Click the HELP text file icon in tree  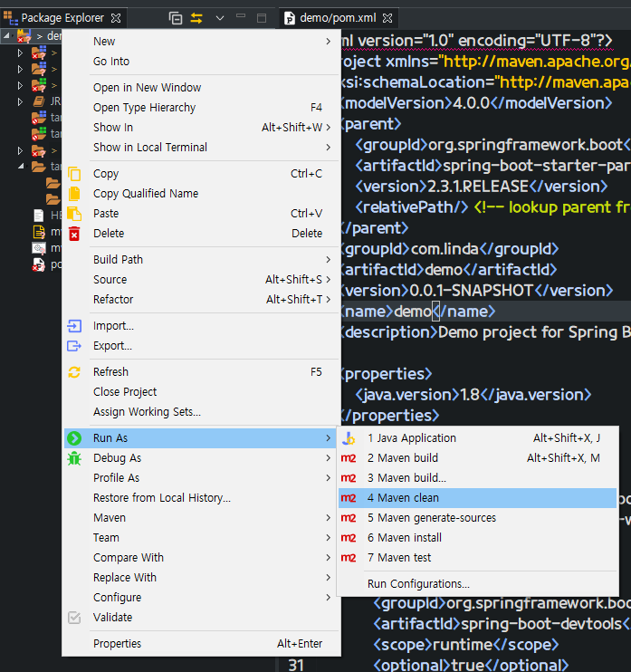[39, 216]
